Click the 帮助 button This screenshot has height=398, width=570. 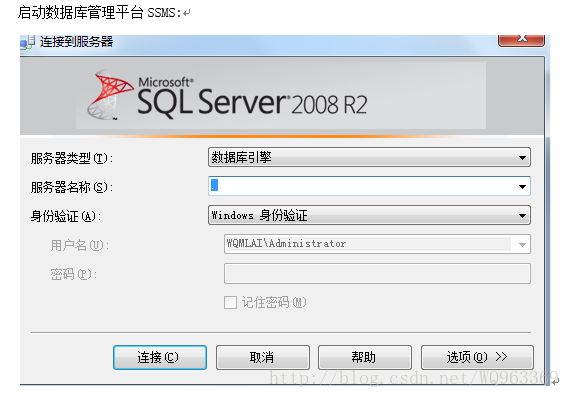point(365,357)
